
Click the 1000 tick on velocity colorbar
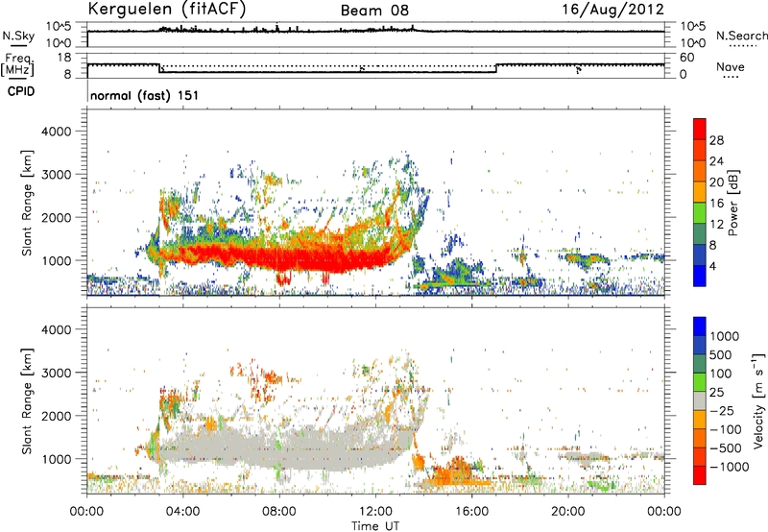[x=725, y=336]
